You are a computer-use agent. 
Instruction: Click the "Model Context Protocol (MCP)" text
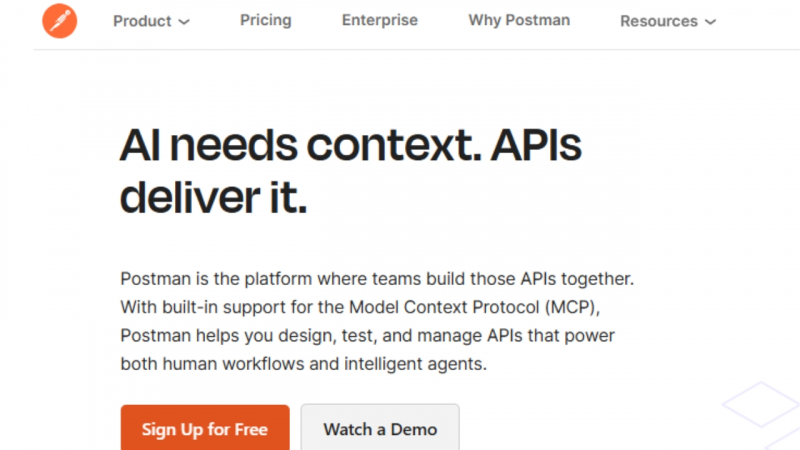click(x=473, y=307)
